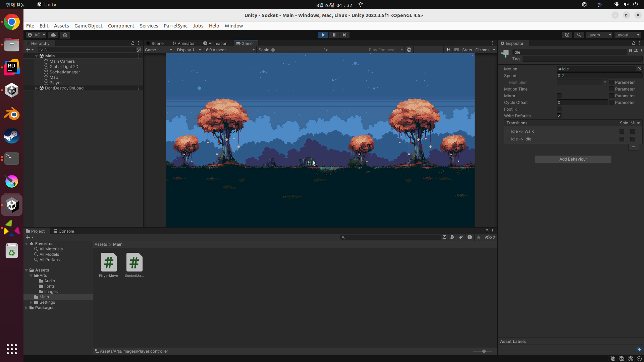Viewport: 644px width, 362px height.
Task: Open the AG account dropdown
Action: (36, 35)
